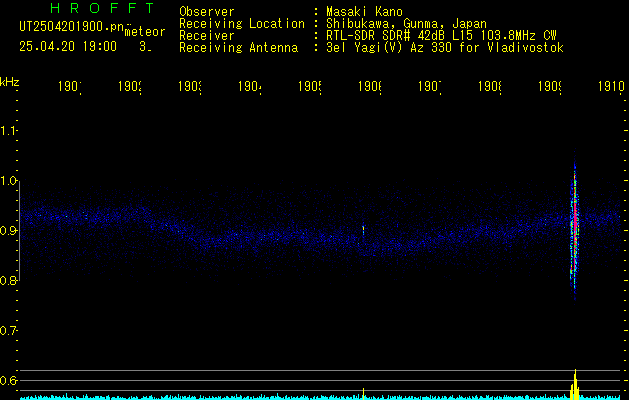
Task: Click the RTL-SDR SDR# receiver details
Action: point(441,36)
